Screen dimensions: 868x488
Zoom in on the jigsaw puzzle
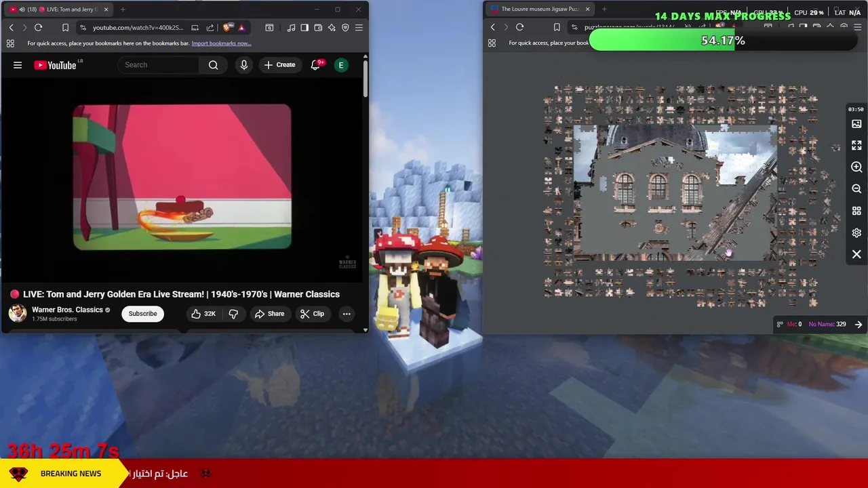pyautogui.click(x=856, y=167)
